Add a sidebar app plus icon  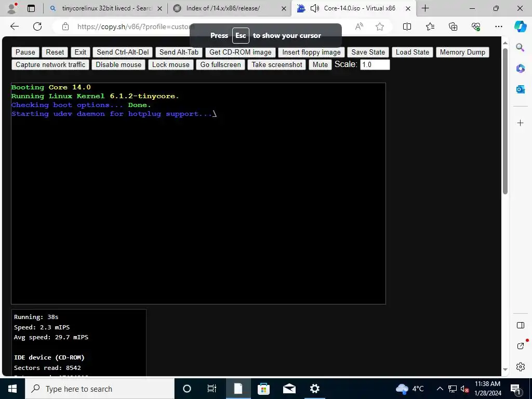coord(520,123)
